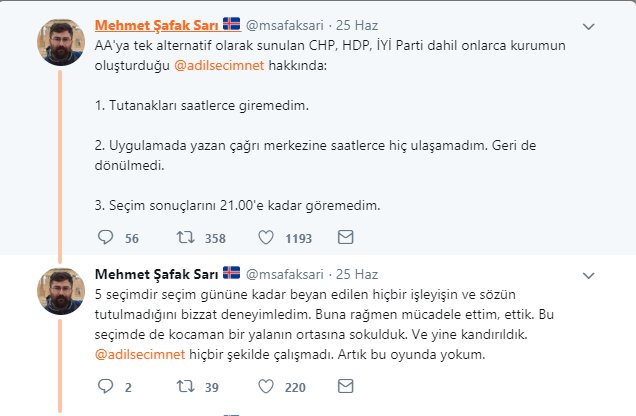Screen dimensions: 636x416
Task: Reply to the second tweet
Action: [108, 385]
